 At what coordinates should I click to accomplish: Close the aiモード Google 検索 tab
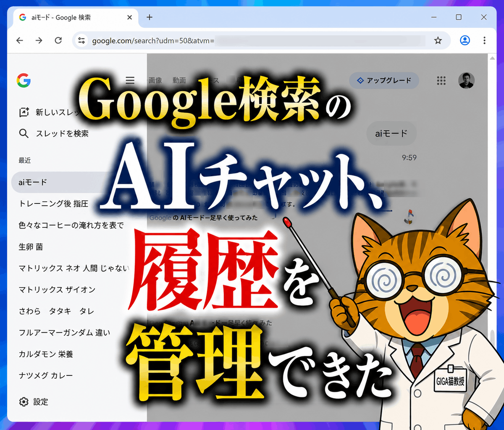130,17
